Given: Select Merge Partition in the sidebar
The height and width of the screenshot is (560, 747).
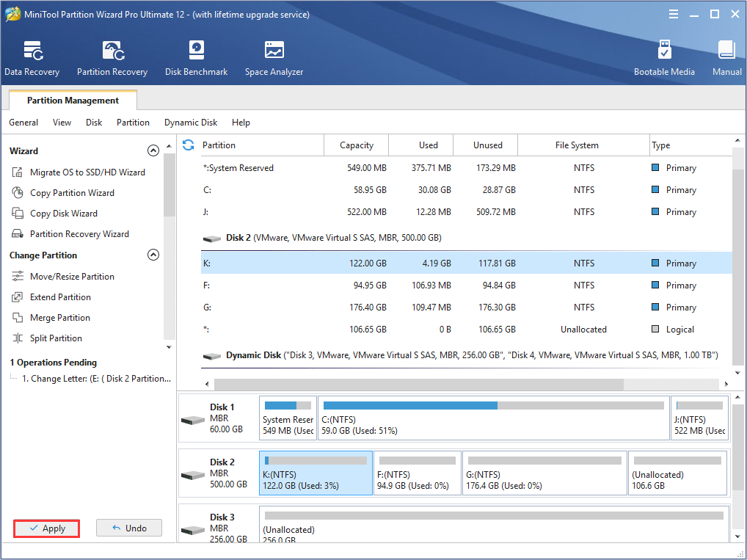Looking at the screenshot, I should pyautogui.click(x=59, y=318).
